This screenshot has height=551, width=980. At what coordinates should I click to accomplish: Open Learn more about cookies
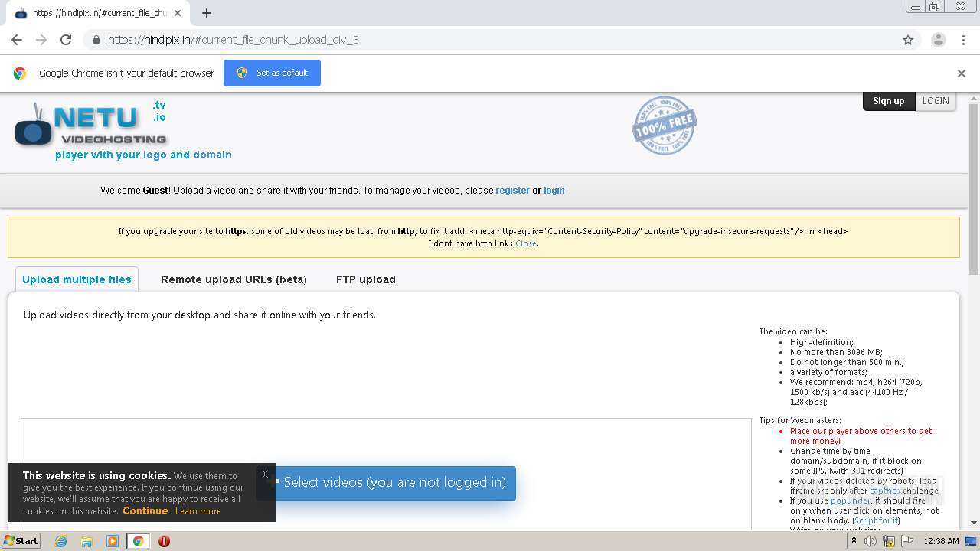[198, 511]
